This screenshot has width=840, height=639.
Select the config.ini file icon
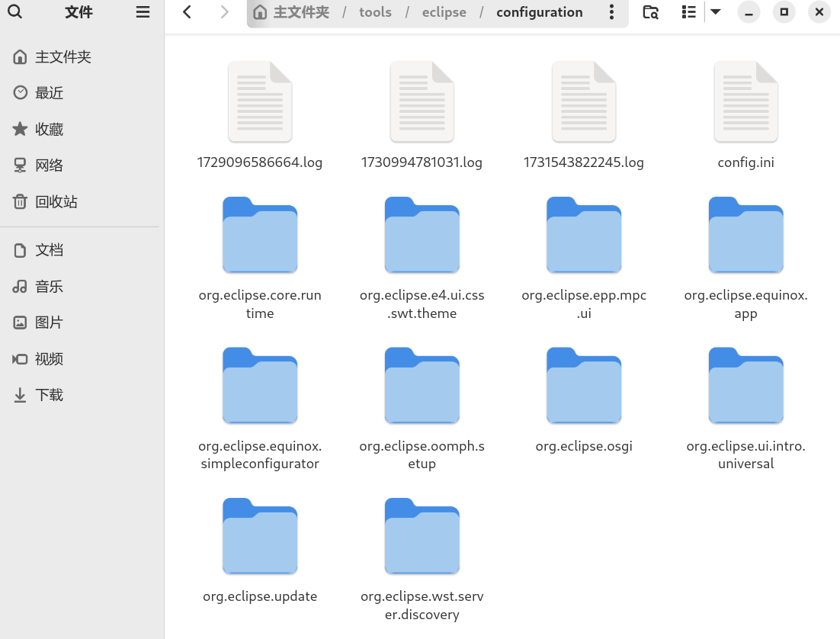(x=745, y=102)
